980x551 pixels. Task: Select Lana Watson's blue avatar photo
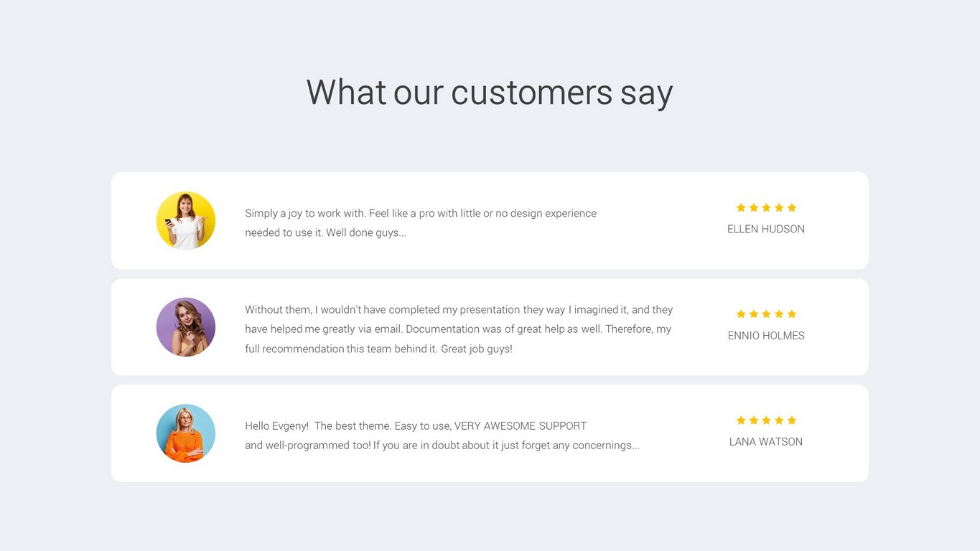click(x=186, y=433)
